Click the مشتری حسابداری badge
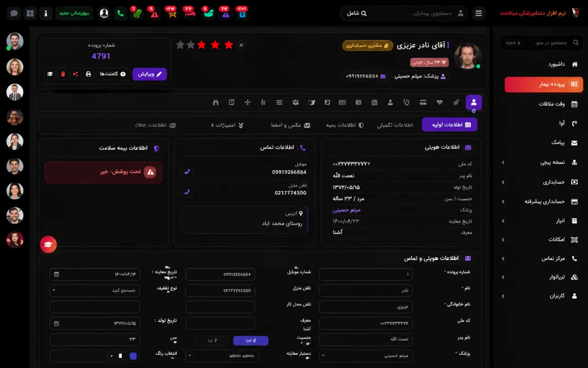 pyautogui.click(x=367, y=45)
